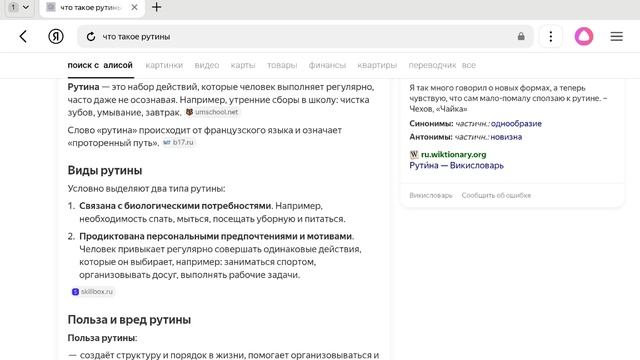The height and width of the screenshot is (360, 640).
Task: Switch to the 'картинки' tab
Action: pos(164,65)
